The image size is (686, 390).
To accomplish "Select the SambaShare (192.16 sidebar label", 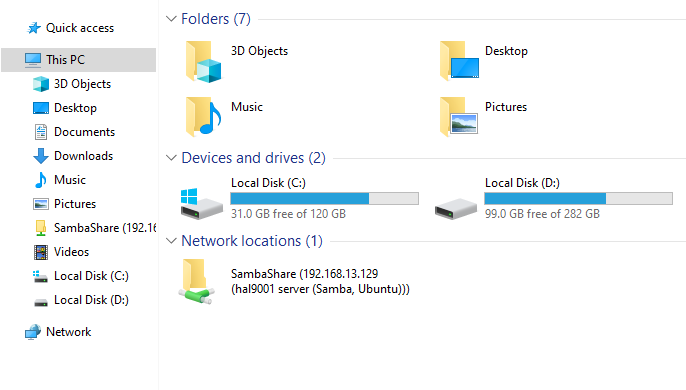I will pyautogui.click(x=105, y=228).
